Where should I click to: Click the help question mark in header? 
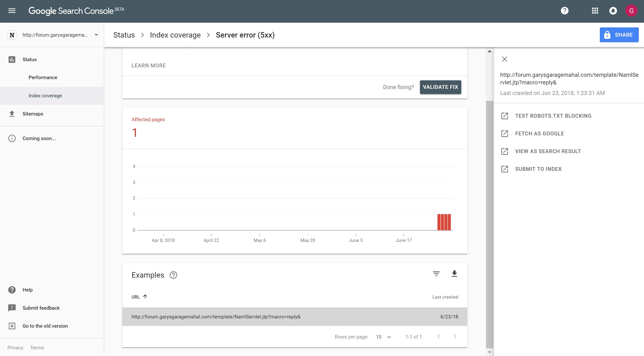coord(565,11)
